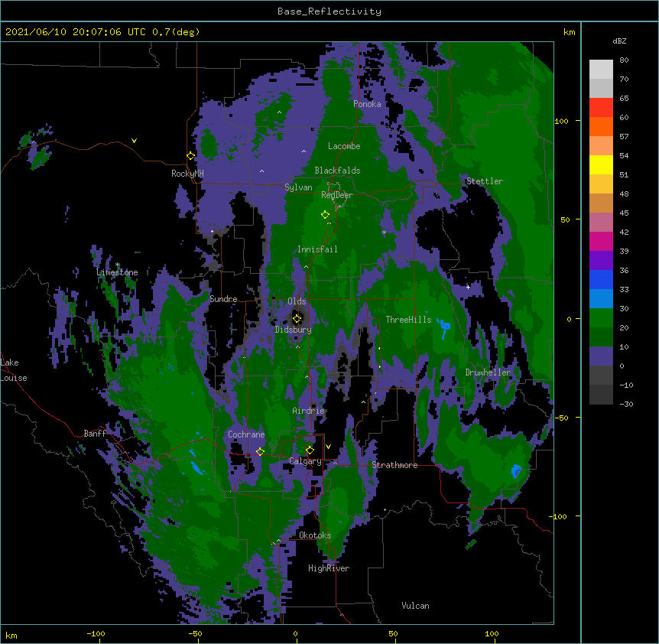Image resolution: width=659 pixels, height=644 pixels.
Task: Click the light gray 80 dBZ legend swatch
Action: coord(601,70)
